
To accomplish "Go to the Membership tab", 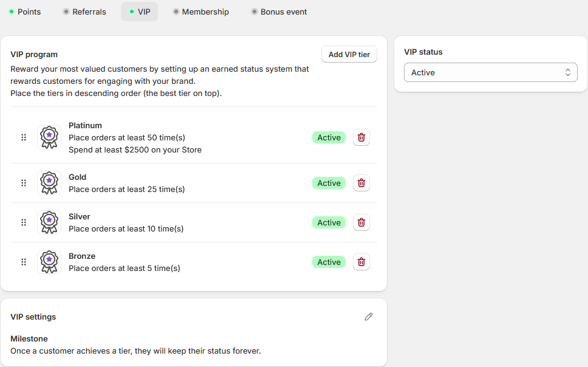I will 201,12.
